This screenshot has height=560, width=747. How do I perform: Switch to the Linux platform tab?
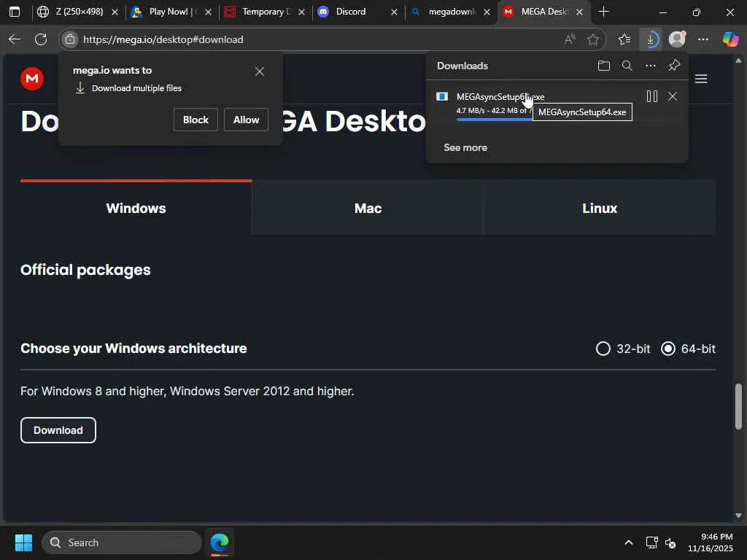[x=600, y=208]
